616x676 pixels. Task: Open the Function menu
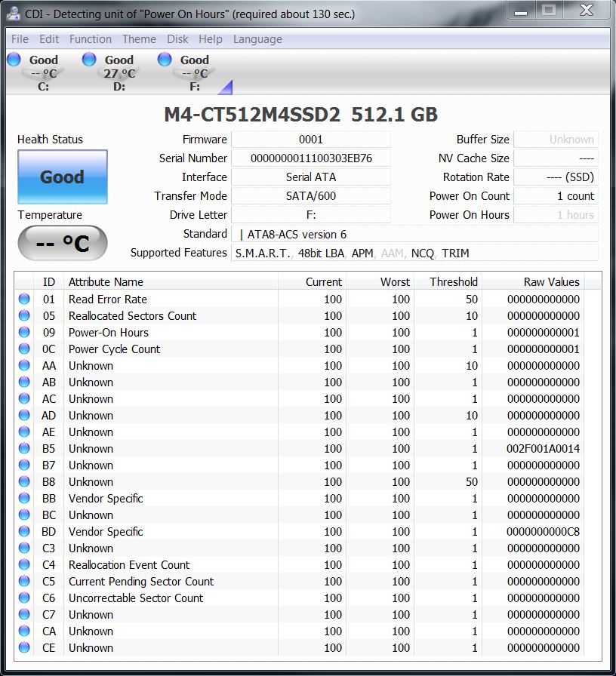click(x=91, y=39)
